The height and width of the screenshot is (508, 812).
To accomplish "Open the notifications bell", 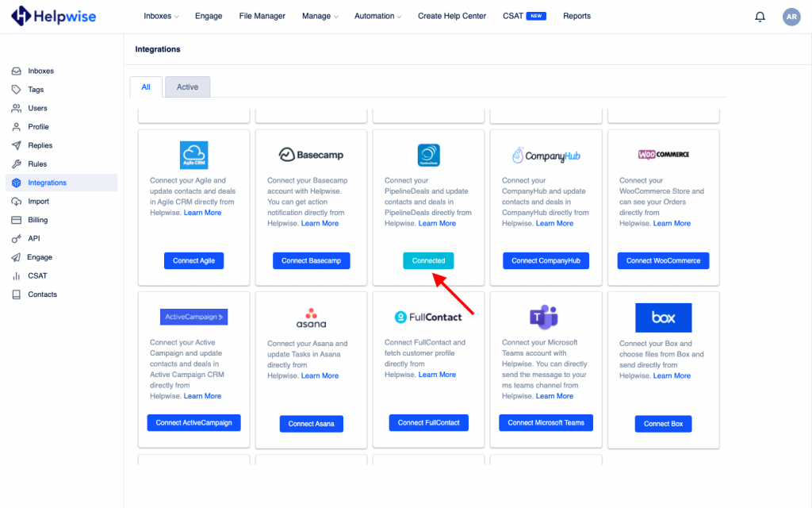I will (760, 17).
